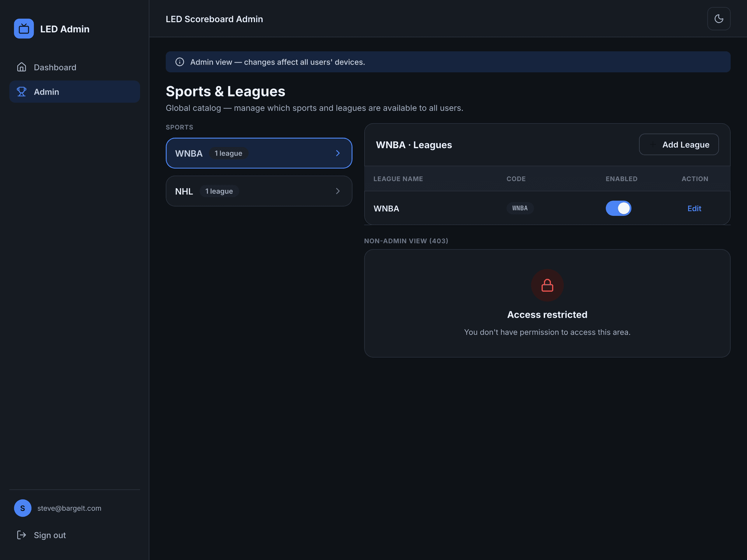Screen dimensions: 747x560
Task: Click the WNBA league name cell
Action: 386,208
